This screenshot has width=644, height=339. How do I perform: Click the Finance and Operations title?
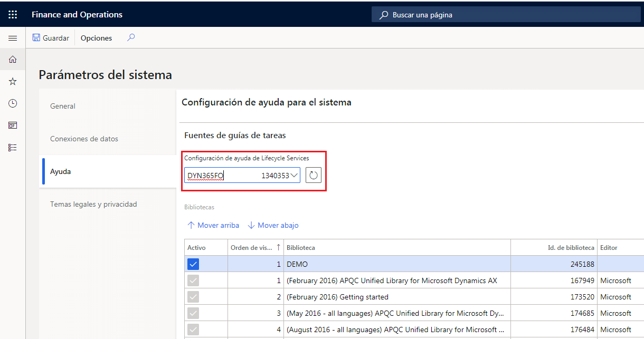pos(77,15)
